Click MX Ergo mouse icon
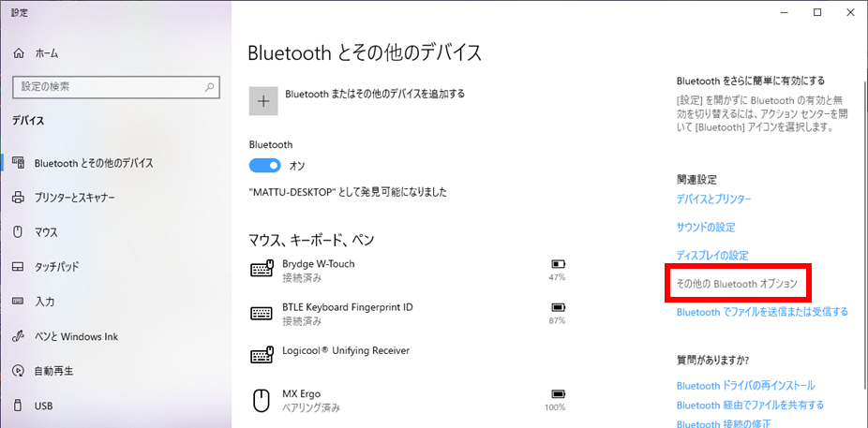868x428 pixels. click(262, 400)
